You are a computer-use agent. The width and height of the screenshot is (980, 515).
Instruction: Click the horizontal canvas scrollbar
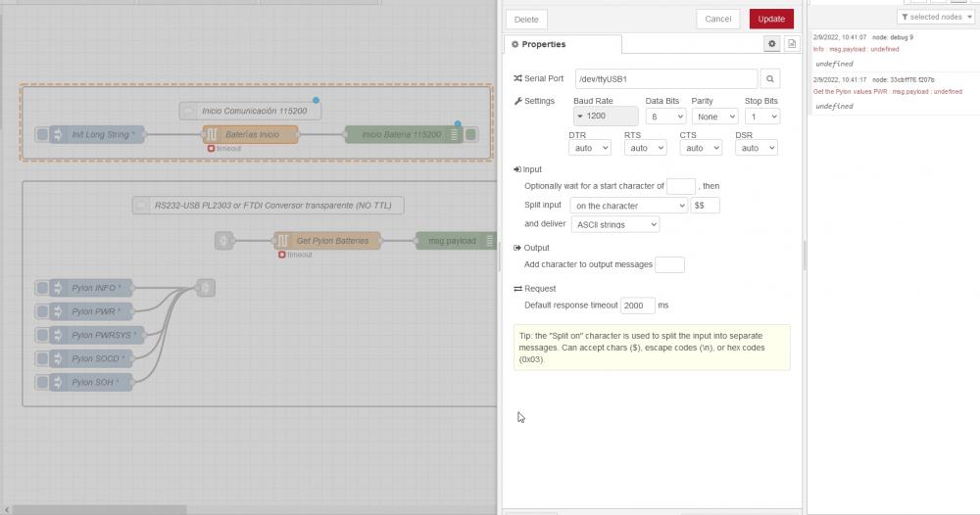point(99,510)
